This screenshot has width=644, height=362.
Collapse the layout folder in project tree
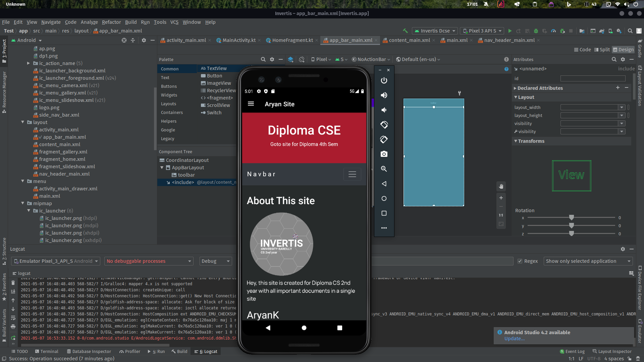pyautogui.click(x=23, y=122)
